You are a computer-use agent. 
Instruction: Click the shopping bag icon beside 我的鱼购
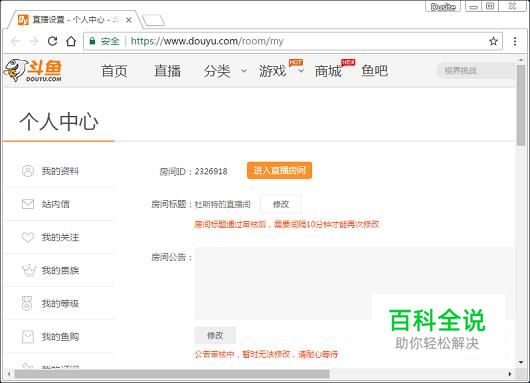(28, 336)
